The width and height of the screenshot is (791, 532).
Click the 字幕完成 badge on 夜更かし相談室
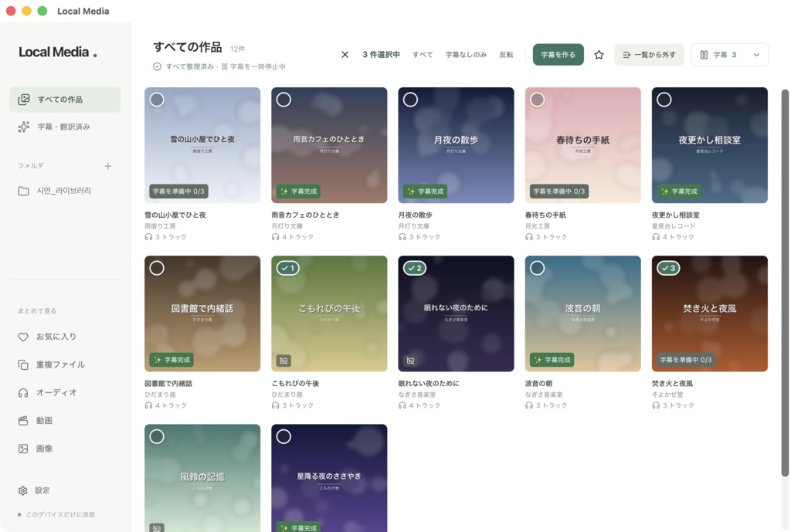[680, 191]
